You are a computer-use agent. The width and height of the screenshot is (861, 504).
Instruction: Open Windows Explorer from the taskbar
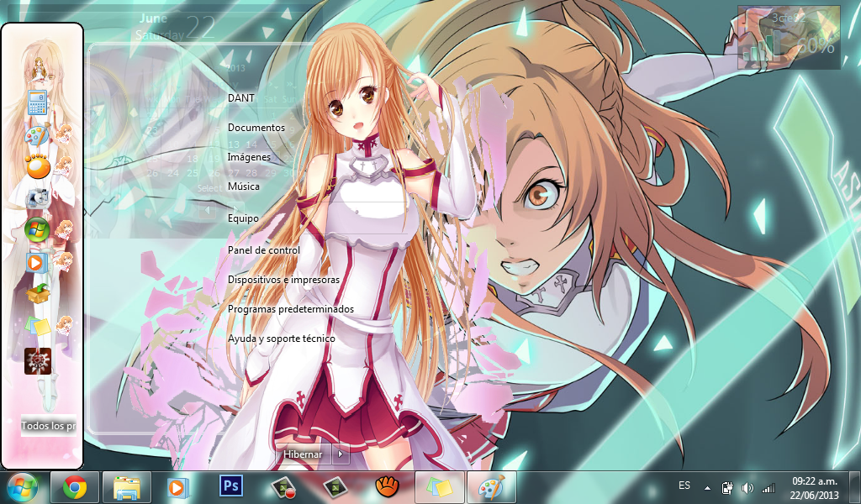pos(126,487)
